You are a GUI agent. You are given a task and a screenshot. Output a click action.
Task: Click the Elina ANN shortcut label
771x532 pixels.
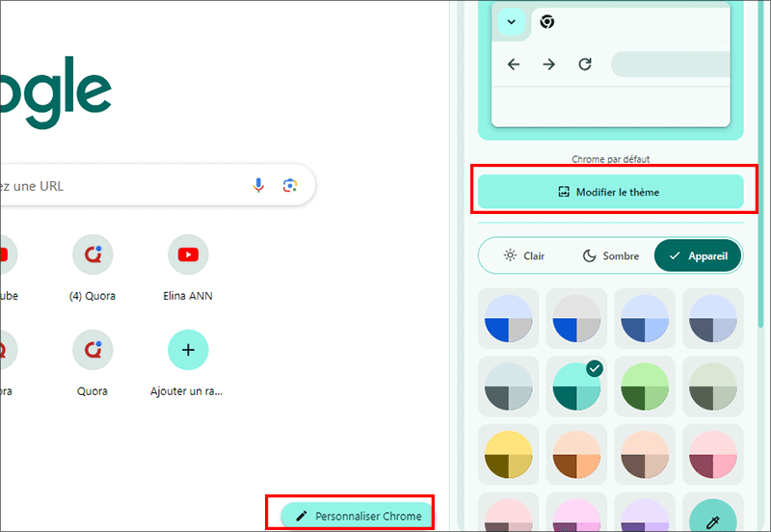click(188, 296)
